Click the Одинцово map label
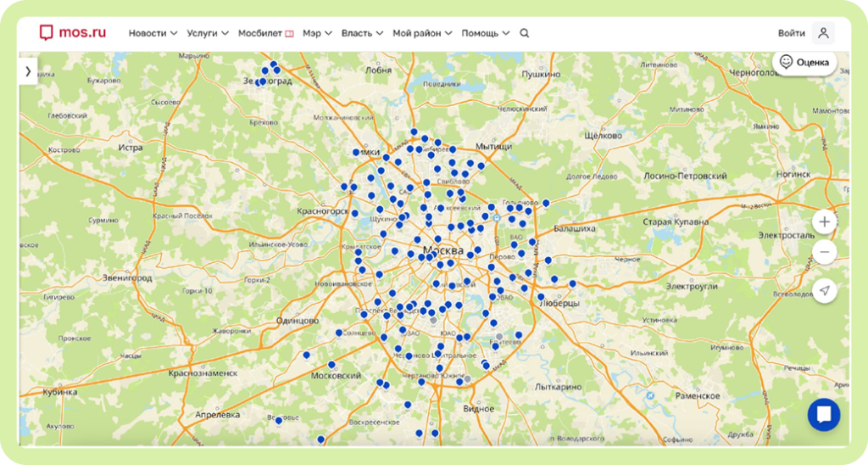The image size is (868, 465). [298, 321]
